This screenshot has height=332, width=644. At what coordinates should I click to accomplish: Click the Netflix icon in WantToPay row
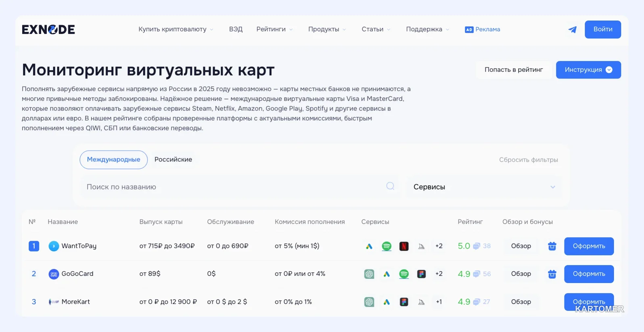click(404, 246)
